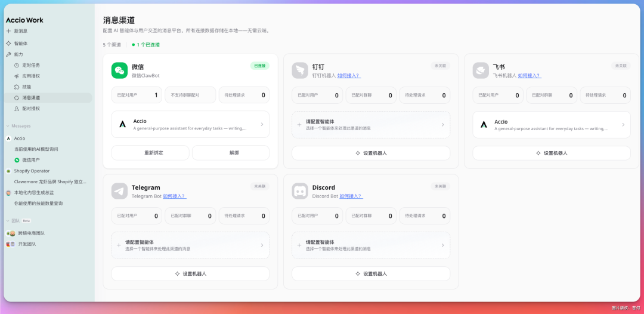Open agent chooser chevron in DingTalk card
The image size is (644, 314).
coord(442,125)
